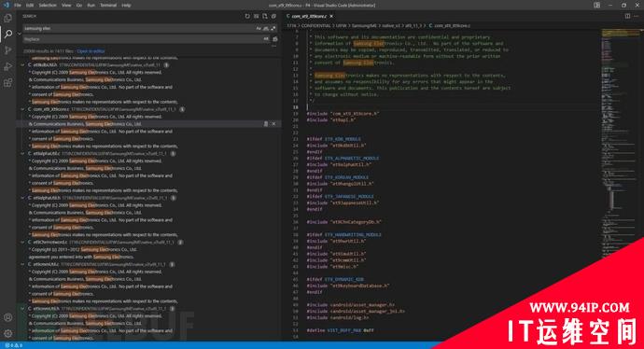Open the Selection menu

(x=48, y=5)
